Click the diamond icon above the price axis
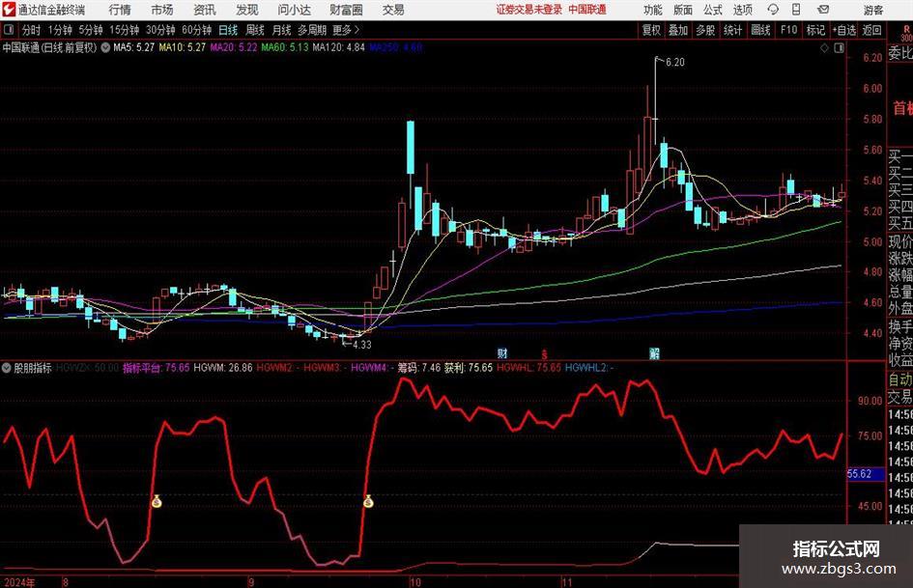913x588 pixels. (824, 48)
